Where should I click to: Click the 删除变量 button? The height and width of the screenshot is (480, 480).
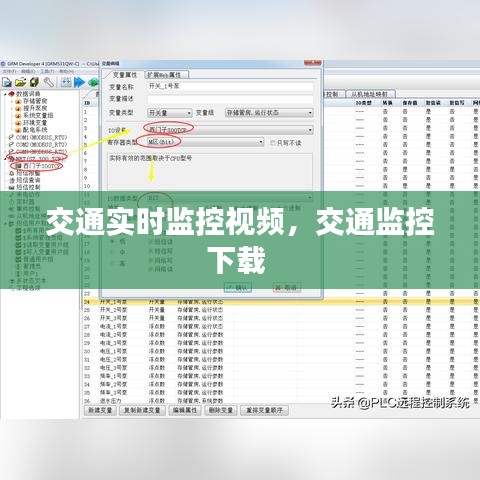(221, 410)
